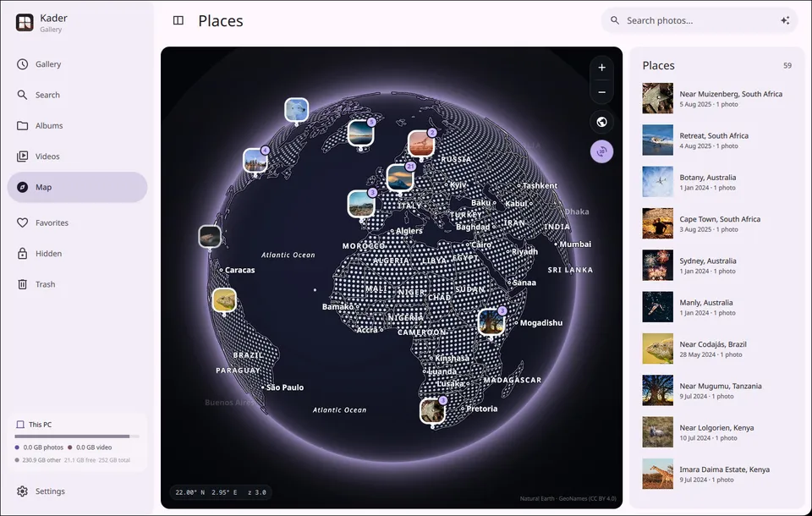Open the 3-photo cluster near Italy label
Screen dimensions: 812x516
click(x=361, y=204)
